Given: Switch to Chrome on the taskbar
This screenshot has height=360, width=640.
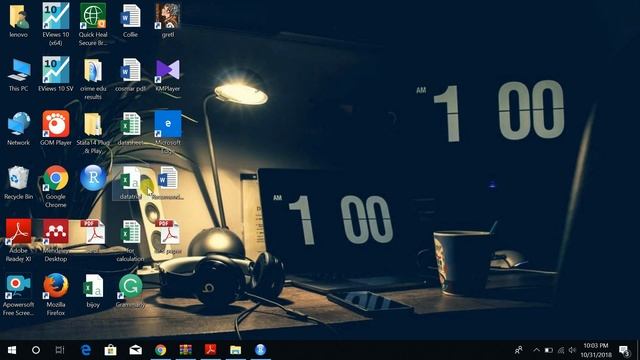Looking at the screenshot, I should coord(161,350).
